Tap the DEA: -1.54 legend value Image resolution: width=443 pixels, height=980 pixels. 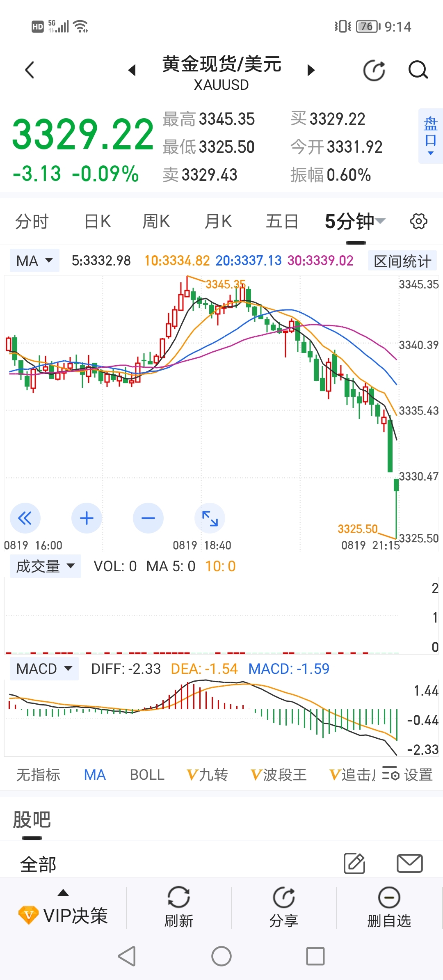point(204,669)
